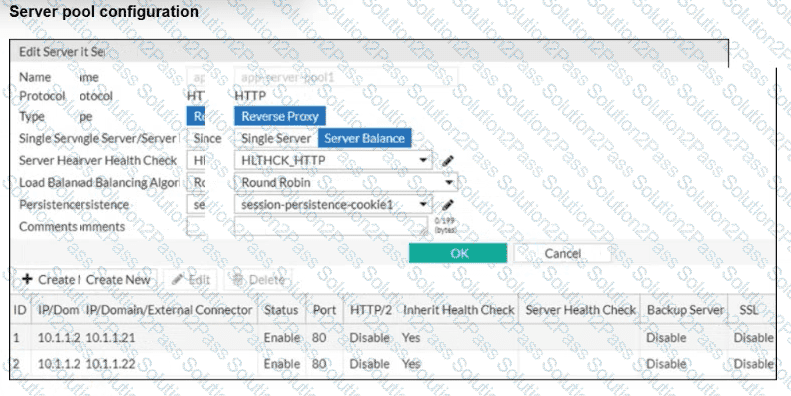Click the Port column header
The image size is (791, 396).
[324, 310]
